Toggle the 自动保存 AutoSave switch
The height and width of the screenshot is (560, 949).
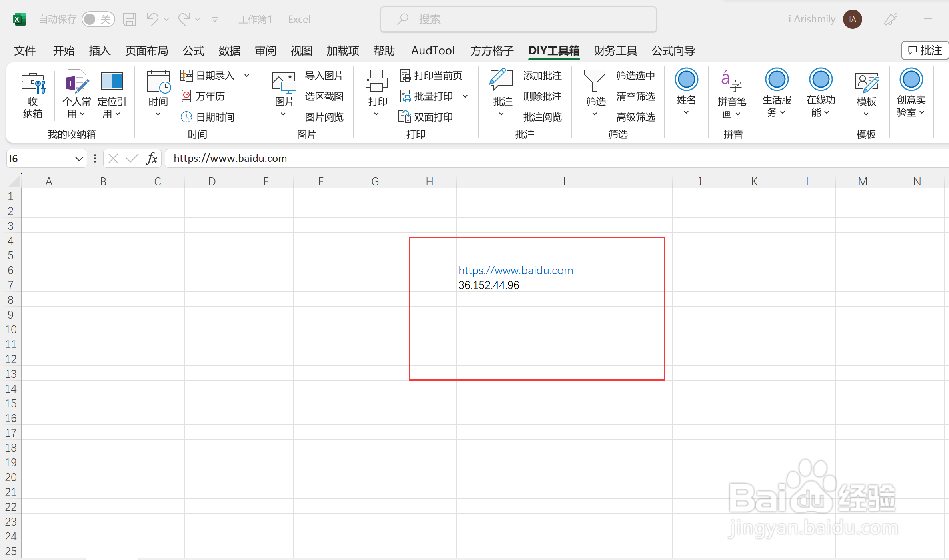(x=98, y=19)
